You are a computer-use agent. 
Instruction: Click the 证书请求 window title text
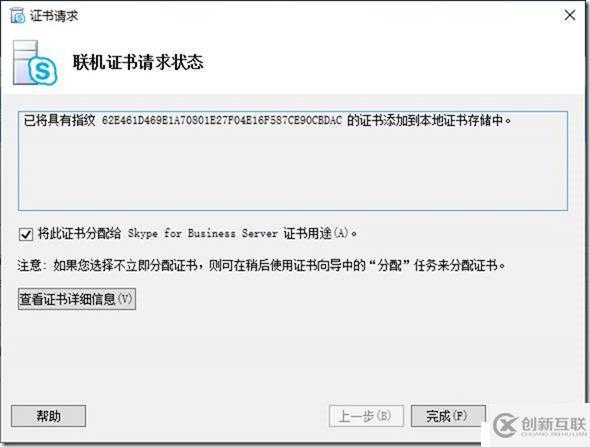[x=54, y=16]
